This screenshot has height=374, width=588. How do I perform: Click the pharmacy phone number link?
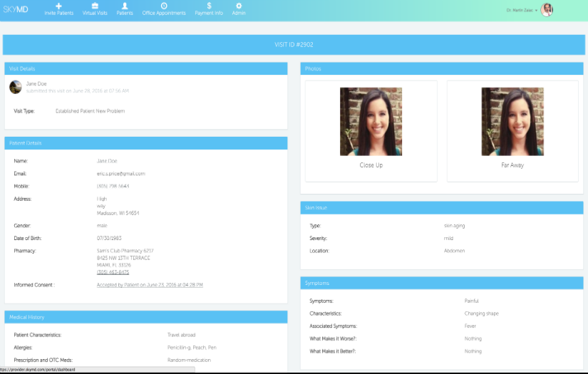(113, 272)
